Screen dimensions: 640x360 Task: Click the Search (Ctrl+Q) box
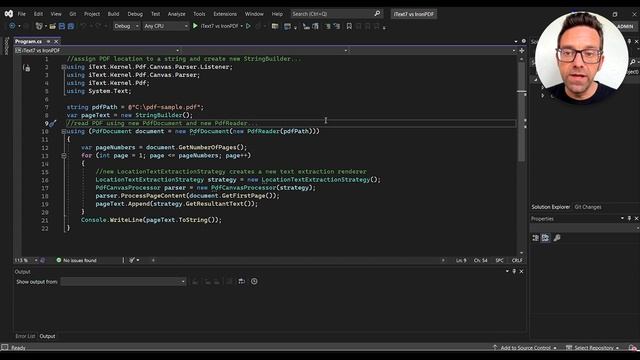pos(336,14)
